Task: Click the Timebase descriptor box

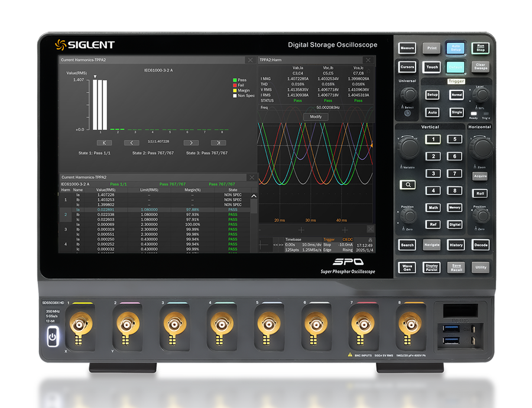Action: click(x=303, y=245)
